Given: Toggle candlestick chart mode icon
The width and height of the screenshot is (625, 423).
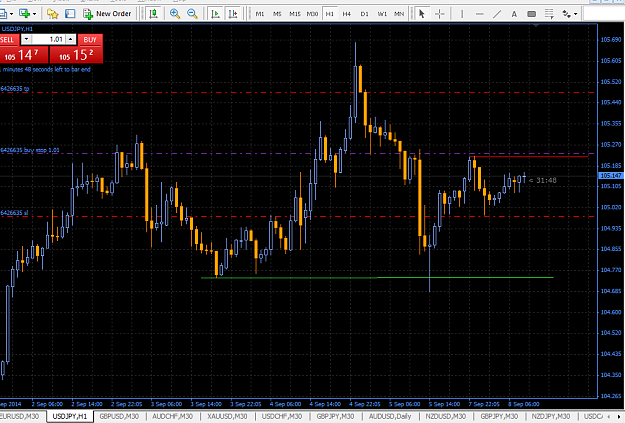Looking at the screenshot, I should (153, 14).
